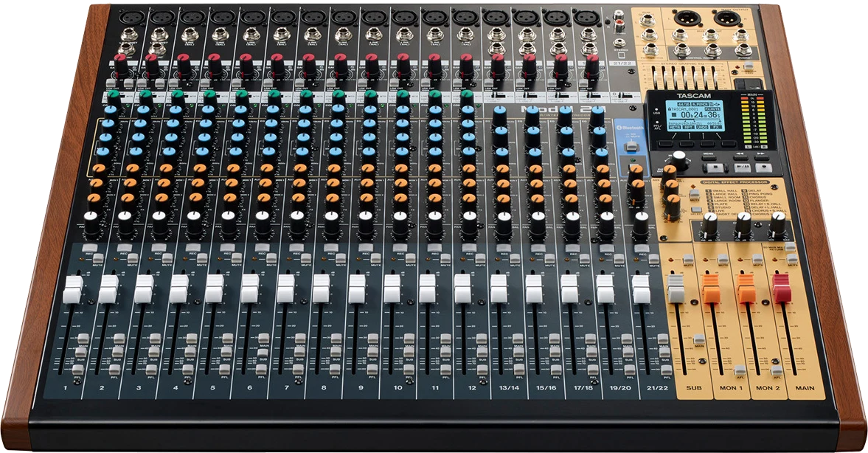This screenshot has width=868, height=453.
Task: Mute the MON 2 bus
Action: 757,260
